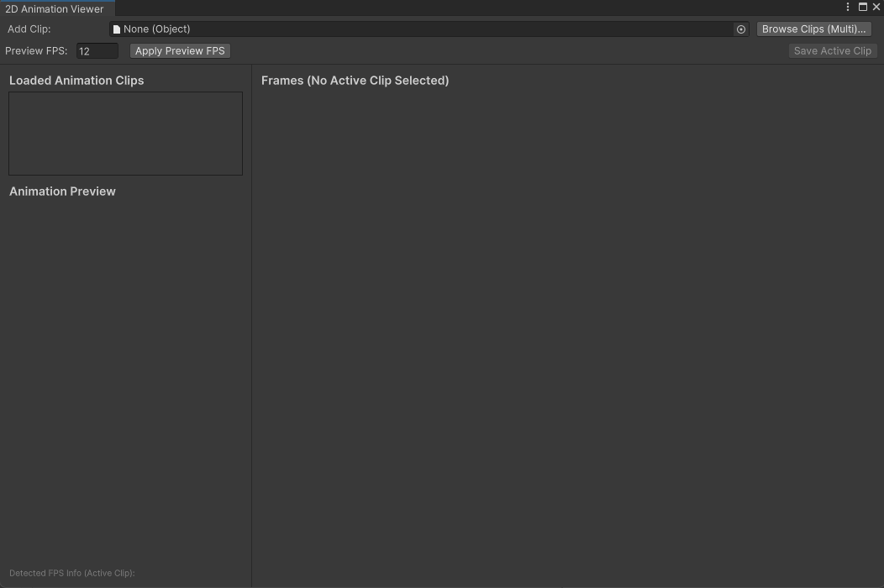
Task: Click the Detected FPS Info status text
Action: click(x=71, y=573)
